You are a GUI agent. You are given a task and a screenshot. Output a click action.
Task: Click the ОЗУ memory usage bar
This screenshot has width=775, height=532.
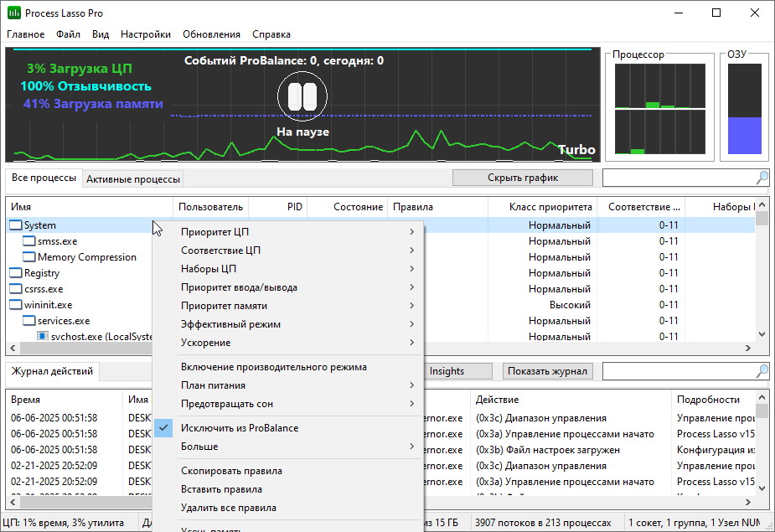tap(744, 109)
